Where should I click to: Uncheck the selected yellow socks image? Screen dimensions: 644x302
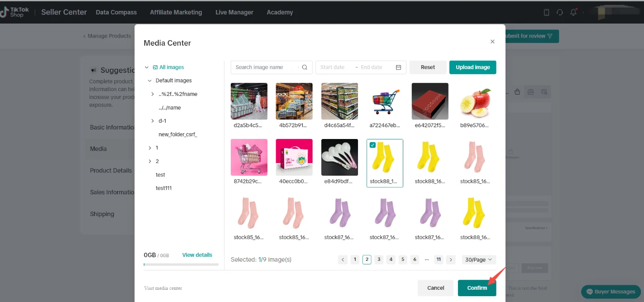tap(372, 145)
